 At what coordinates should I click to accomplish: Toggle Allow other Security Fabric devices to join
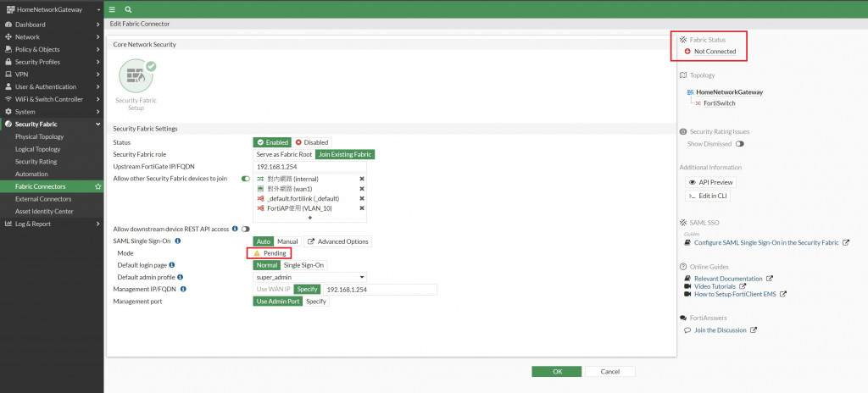tap(246, 179)
